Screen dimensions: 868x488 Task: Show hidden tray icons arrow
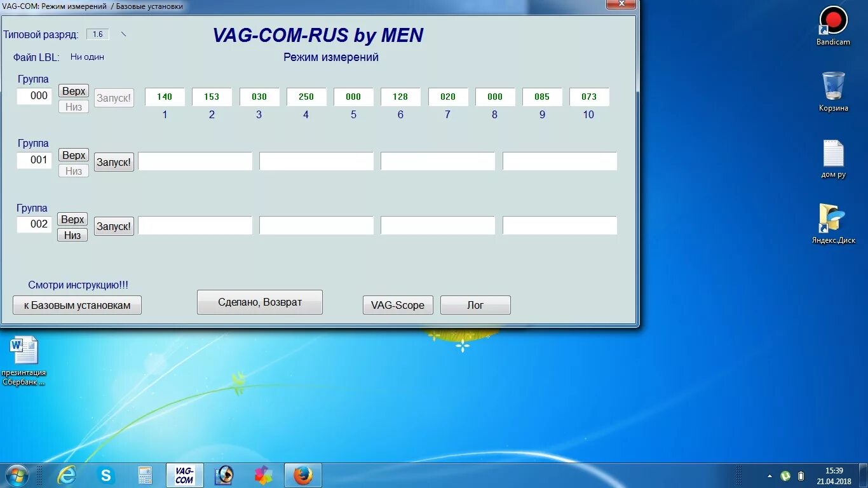pyautogui.click(x=770, y=476)
